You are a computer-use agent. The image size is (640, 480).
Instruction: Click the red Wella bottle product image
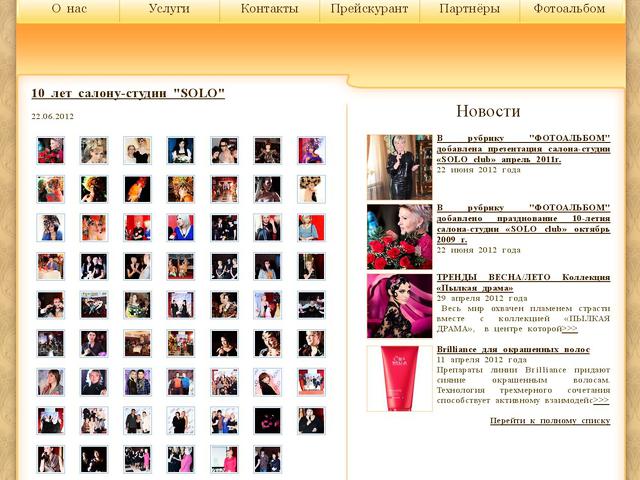(399, 378)
